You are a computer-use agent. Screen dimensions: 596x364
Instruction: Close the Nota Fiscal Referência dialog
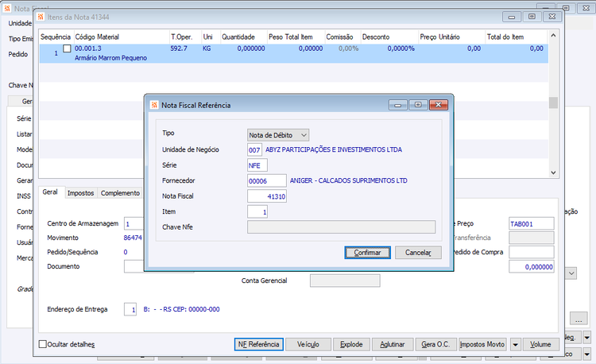438,105
